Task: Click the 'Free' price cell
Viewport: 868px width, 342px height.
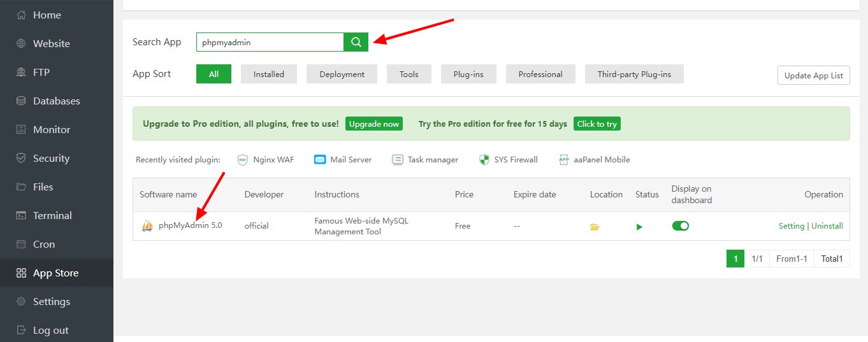Action: coord(463,226)
